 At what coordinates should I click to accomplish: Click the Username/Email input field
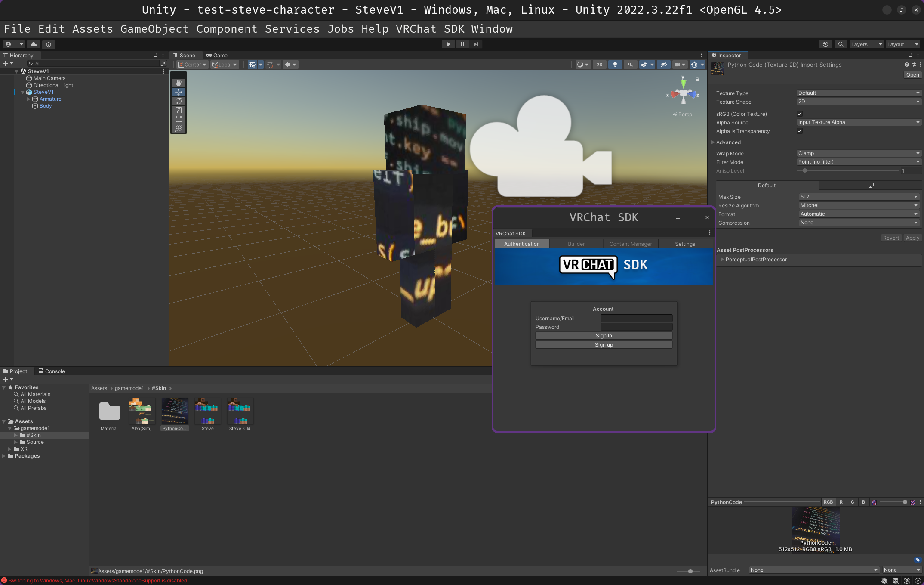click(636, 319)
